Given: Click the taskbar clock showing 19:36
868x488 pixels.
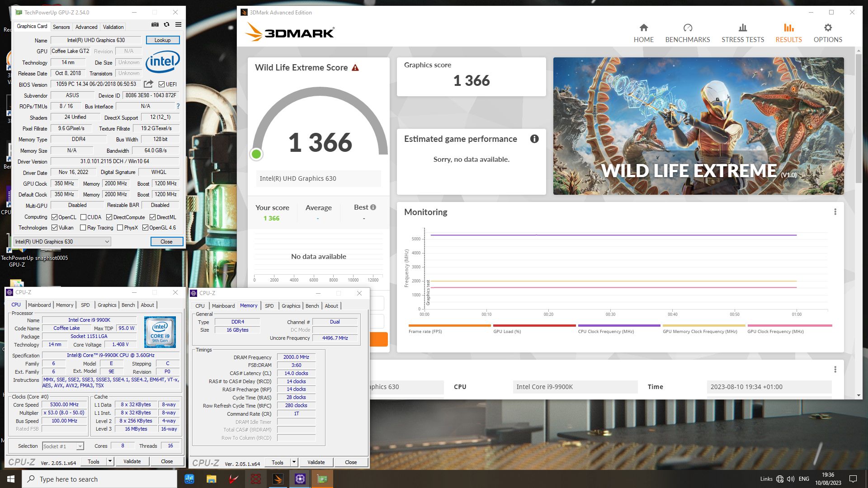Looking at the screenshot, I should pos(828,479).
